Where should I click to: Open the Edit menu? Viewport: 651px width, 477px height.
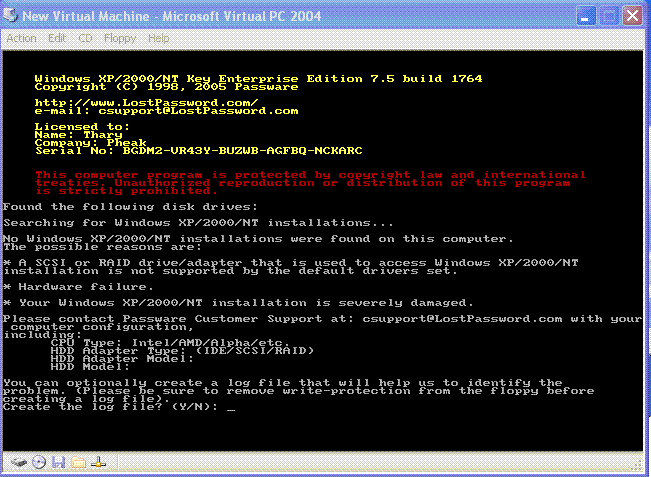[x=57, y=38]
